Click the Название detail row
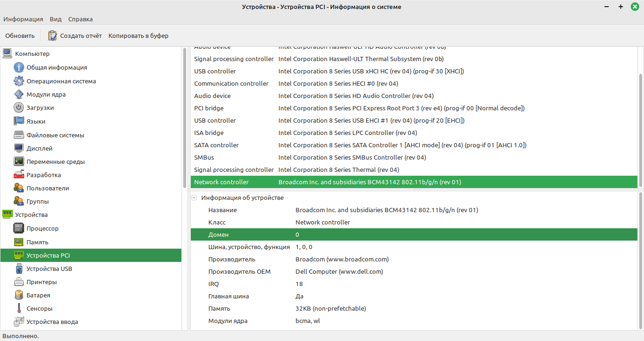Viewport: 644px width, 341px height. point(414,210)
